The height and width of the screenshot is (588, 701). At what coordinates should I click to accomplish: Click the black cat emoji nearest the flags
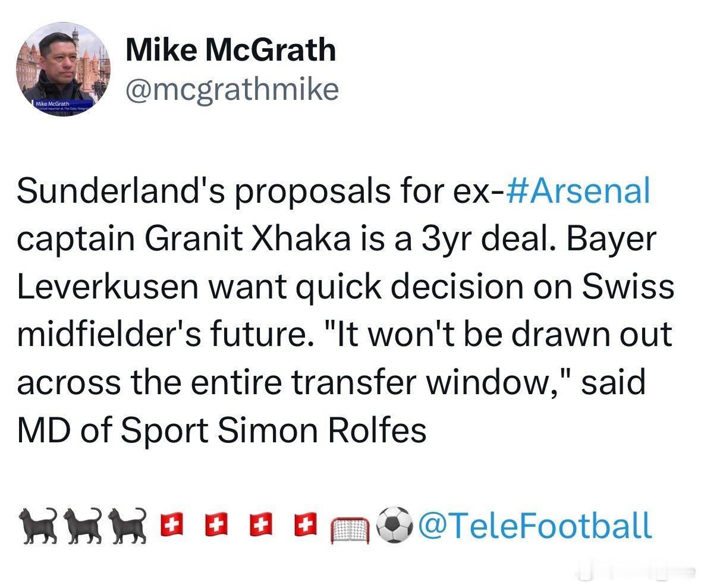(127, 526)
